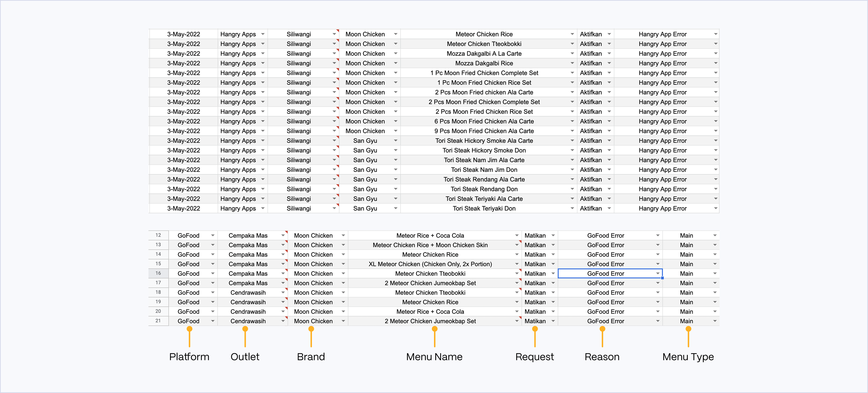Open request dropdown for 9 Pcs Moon Fried Chicken row

[609, 131]
